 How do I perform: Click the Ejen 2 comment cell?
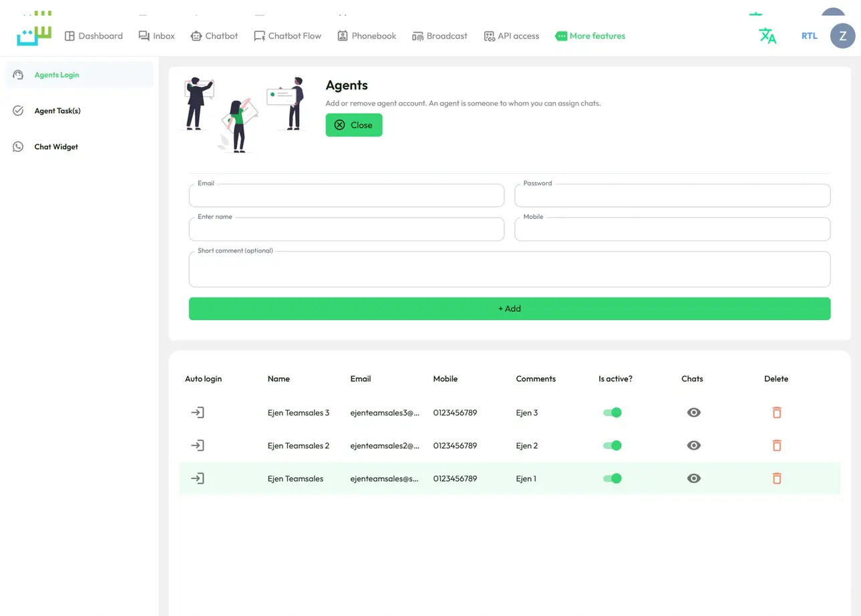tap(527, 446)
